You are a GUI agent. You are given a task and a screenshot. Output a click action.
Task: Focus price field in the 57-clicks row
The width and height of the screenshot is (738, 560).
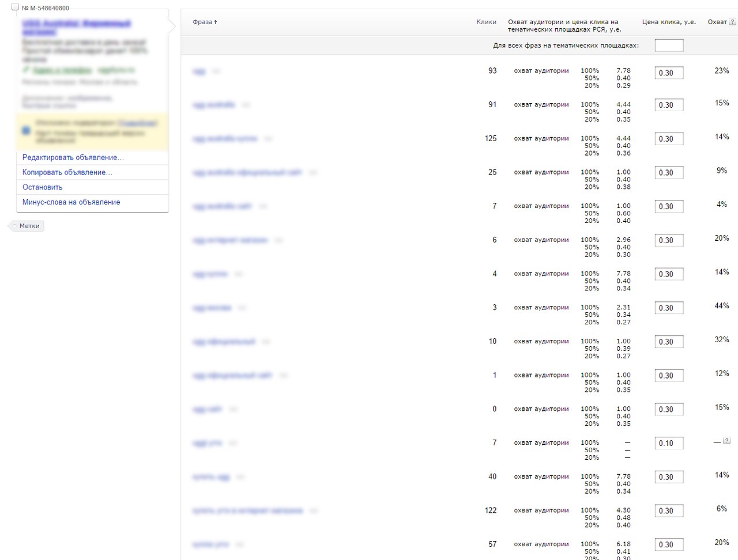[669, 545]
